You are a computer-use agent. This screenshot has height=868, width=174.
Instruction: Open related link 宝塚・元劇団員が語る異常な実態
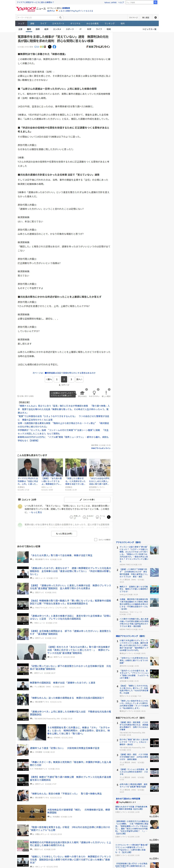click(63, 425)
